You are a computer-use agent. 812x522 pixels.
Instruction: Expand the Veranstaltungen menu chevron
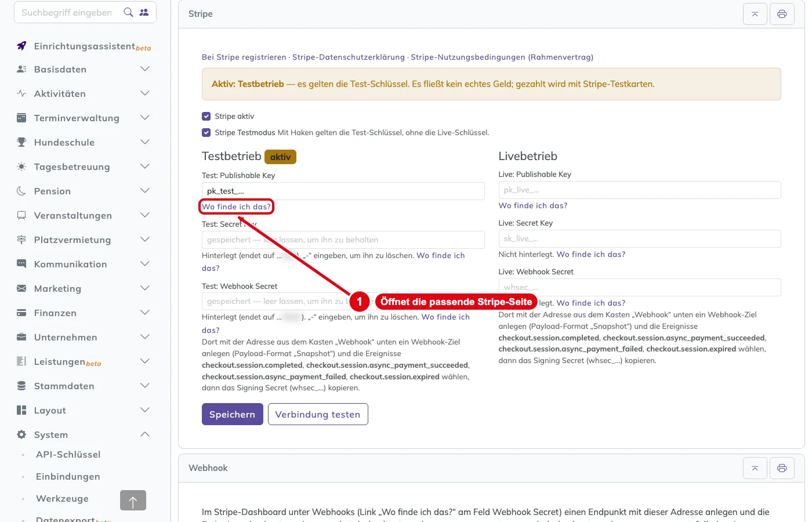point(145,215)
